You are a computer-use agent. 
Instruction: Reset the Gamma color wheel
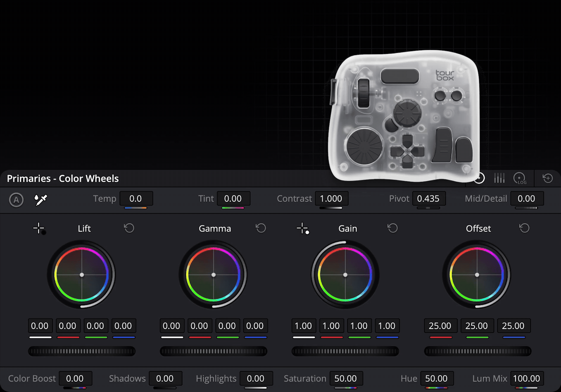coord(261,228)
